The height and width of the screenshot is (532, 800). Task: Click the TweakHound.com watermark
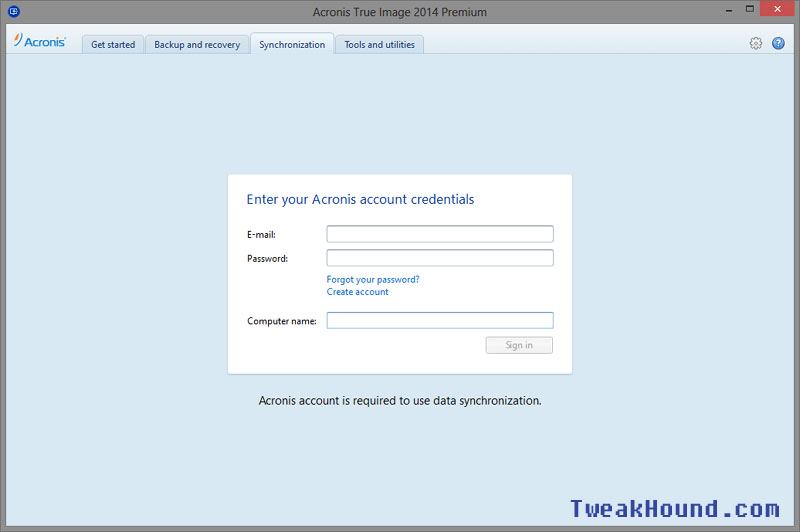point(675,508)
